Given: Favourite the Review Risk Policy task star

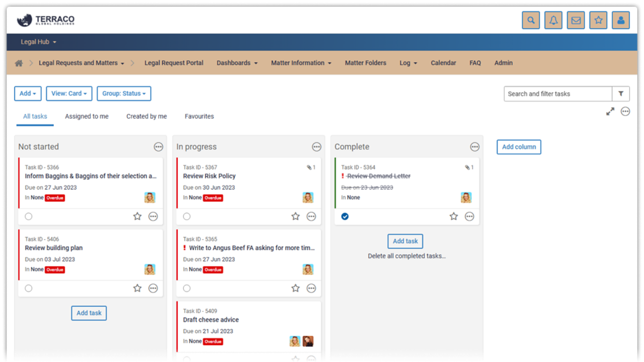Looking at the screenshot, I should click(295, 216).
